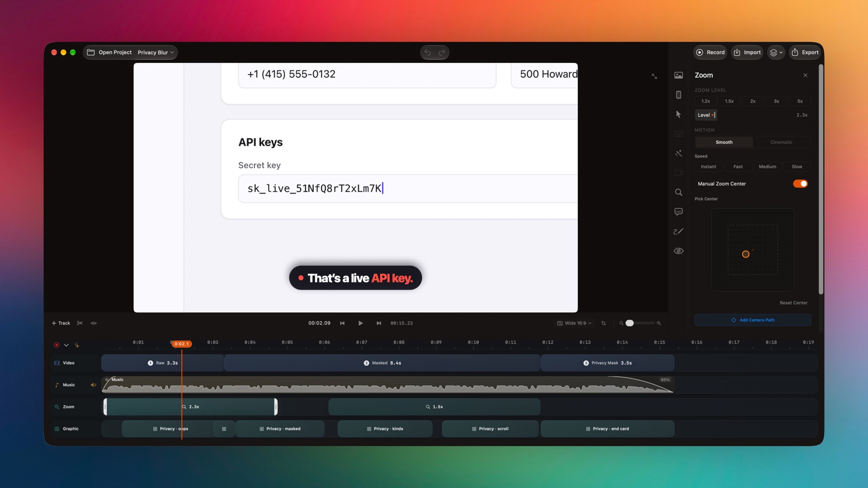Open Wide 16:9 aspect ratio dropdown
The image size is (868, 488).
click(574, 323)
